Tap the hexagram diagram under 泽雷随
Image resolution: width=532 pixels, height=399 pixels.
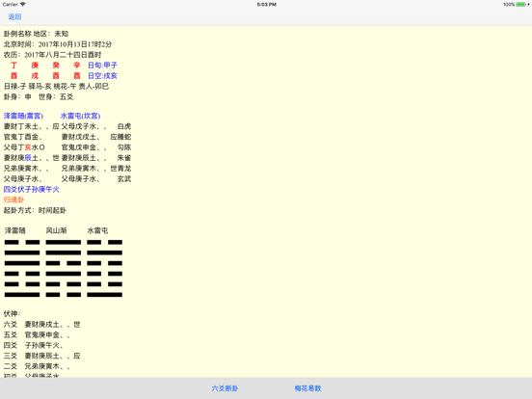pyautogui.click(x=22, y=268)
